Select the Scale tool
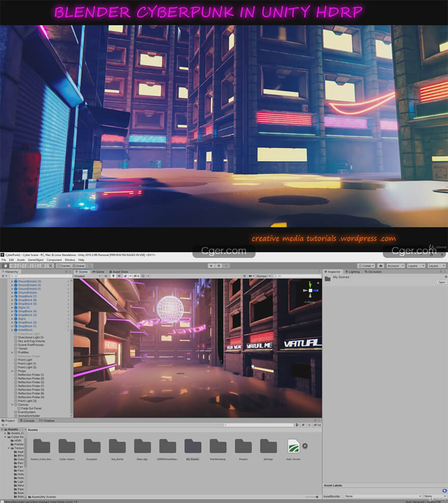 (28, 266)
